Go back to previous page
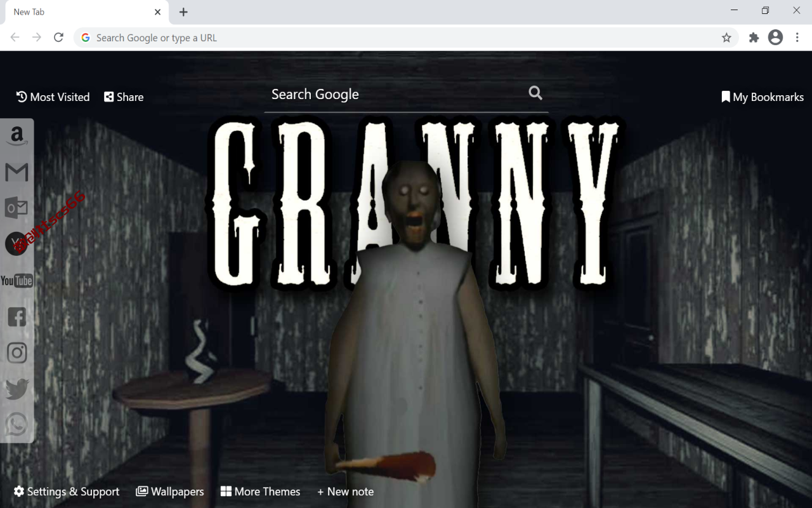 point(15,37)
